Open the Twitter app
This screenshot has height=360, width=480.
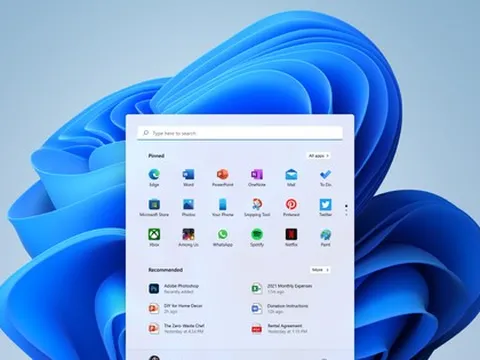(325, 208)
